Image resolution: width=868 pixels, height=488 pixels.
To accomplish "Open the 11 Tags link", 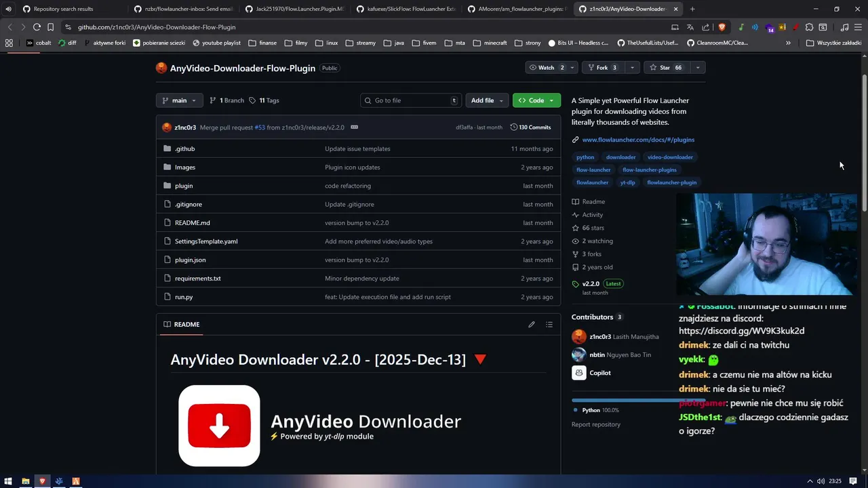I will (x=264, y=100).
